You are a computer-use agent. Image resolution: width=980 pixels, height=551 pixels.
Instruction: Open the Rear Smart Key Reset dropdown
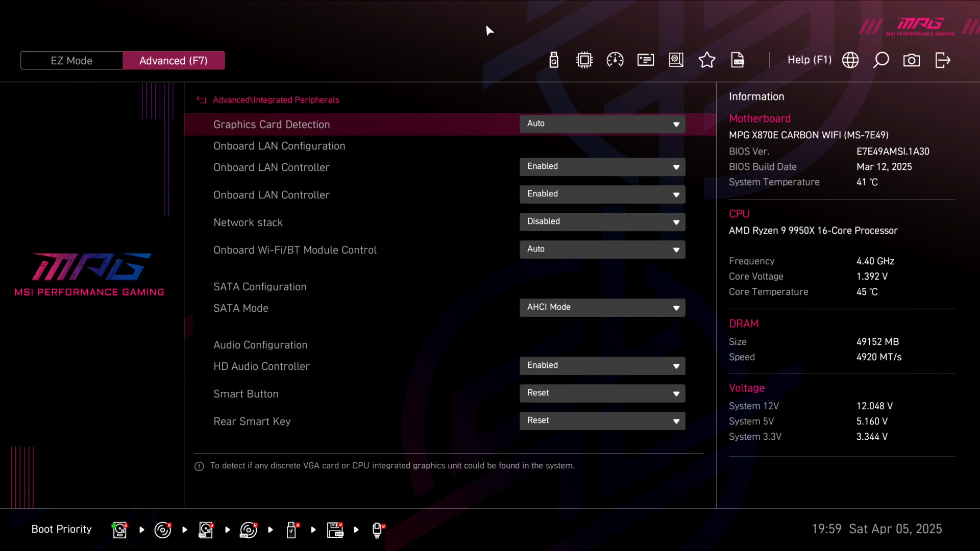[602, 421]
